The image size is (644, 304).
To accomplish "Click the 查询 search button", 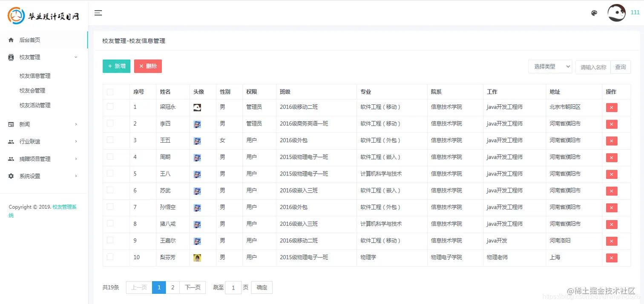I will click(621, 67).
